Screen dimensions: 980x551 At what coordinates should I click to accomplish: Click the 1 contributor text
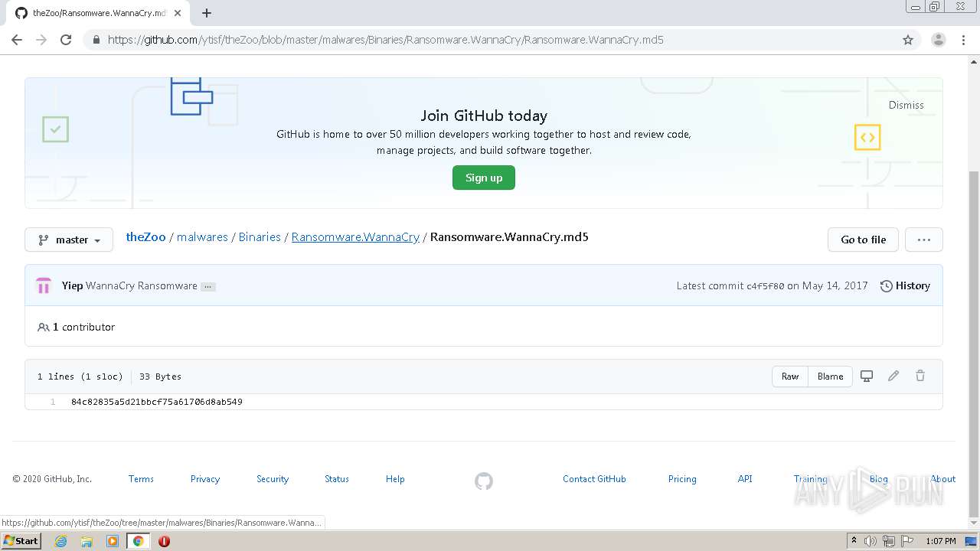pos(83,327)
